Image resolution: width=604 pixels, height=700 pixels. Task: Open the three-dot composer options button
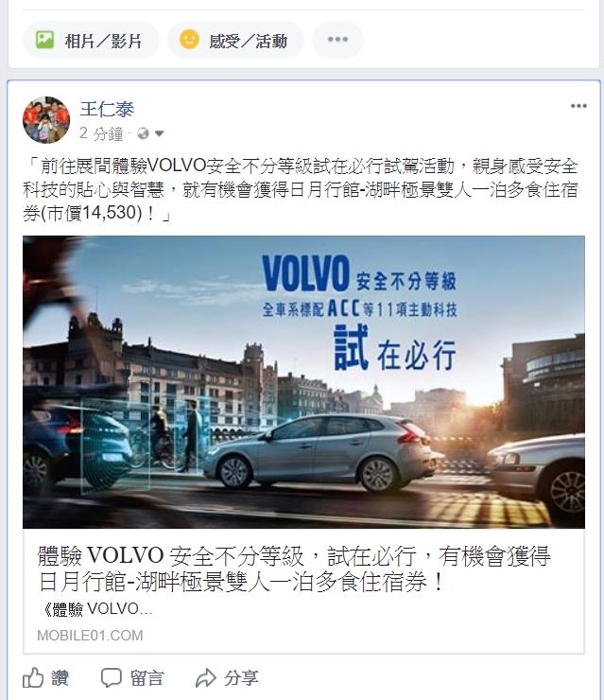[x=337, y=40]
